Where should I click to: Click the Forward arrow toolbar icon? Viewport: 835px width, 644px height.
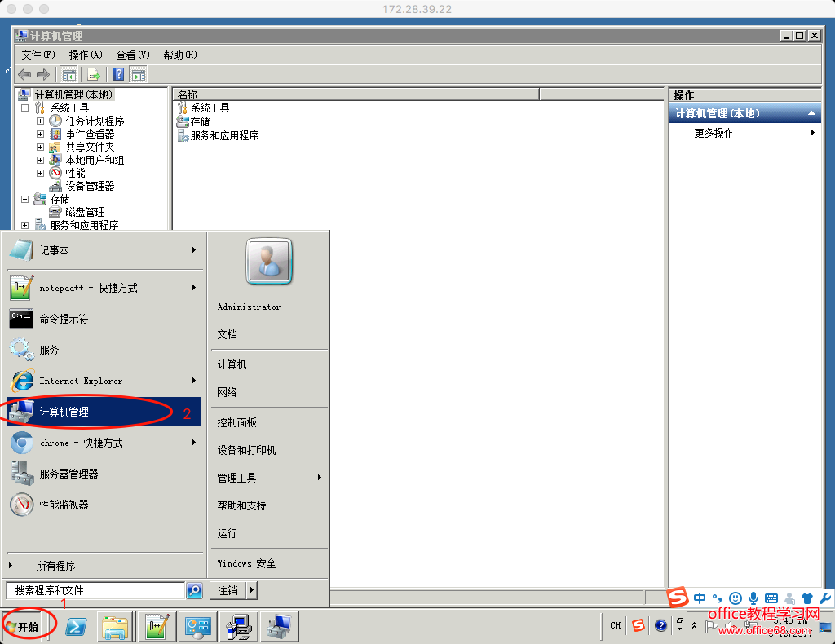[x=43, y=74]
